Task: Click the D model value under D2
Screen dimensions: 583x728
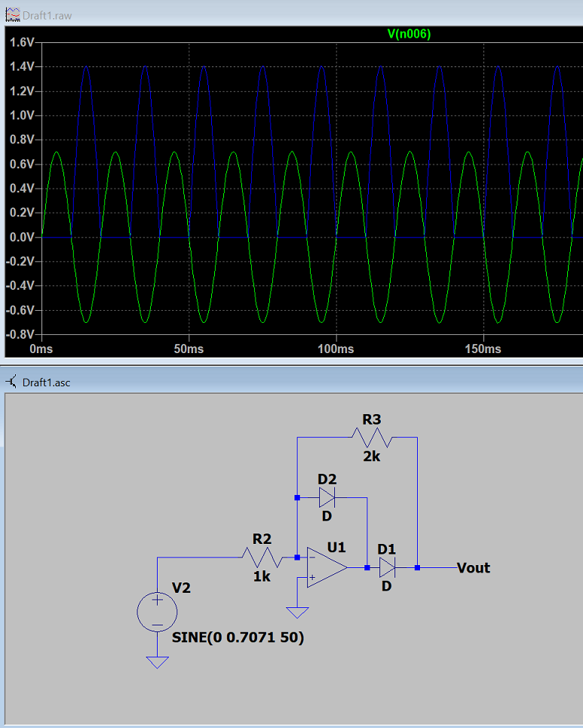Action: [327, 516]
